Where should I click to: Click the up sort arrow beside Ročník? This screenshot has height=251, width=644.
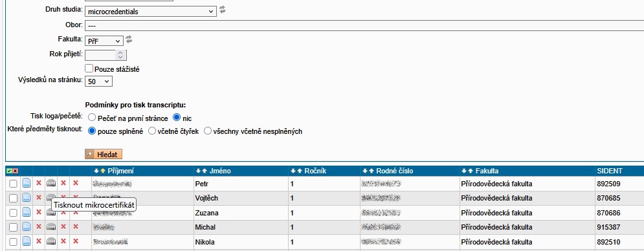299,171
